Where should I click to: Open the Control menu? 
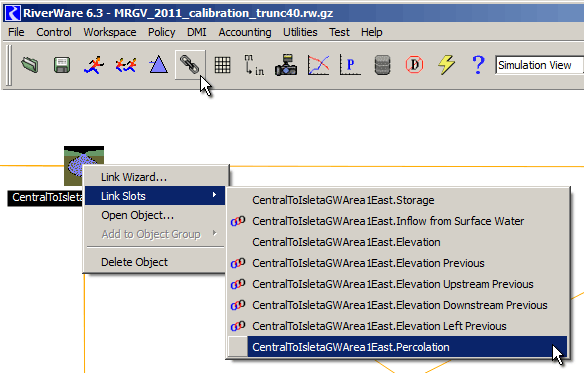click(x=54, y=32)
